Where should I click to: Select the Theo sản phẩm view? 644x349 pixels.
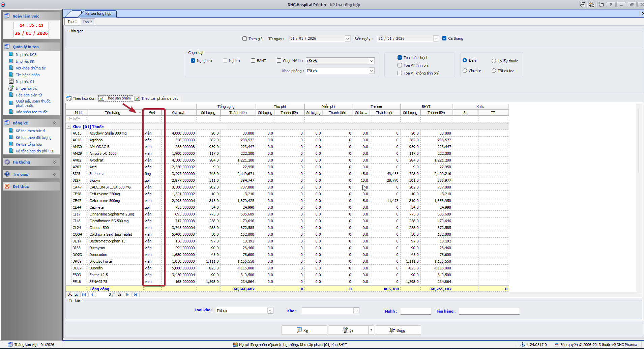tap(115, 98)
